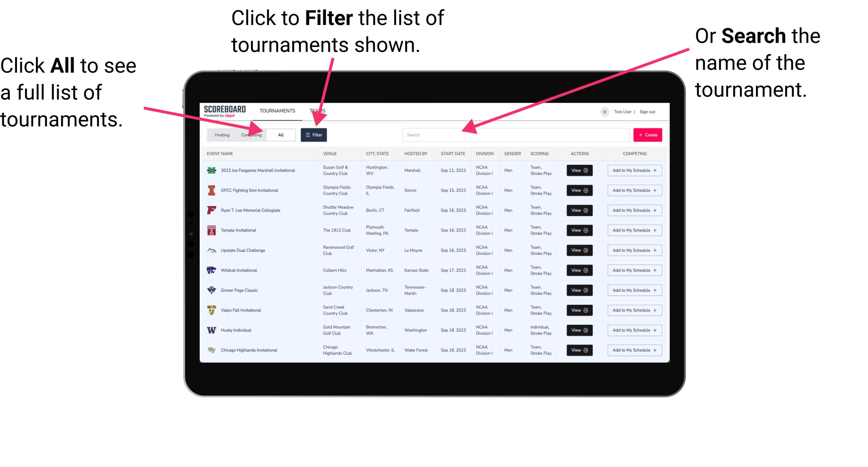
Task: Click the Illinois Fighting Illini team icon
Action: click(x=211, y=190)
